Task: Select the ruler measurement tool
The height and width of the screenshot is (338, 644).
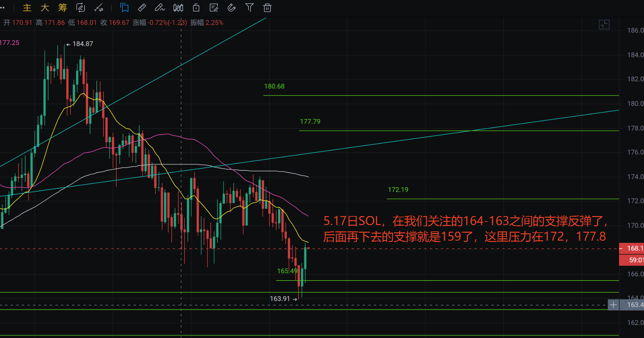Action: 142,8
